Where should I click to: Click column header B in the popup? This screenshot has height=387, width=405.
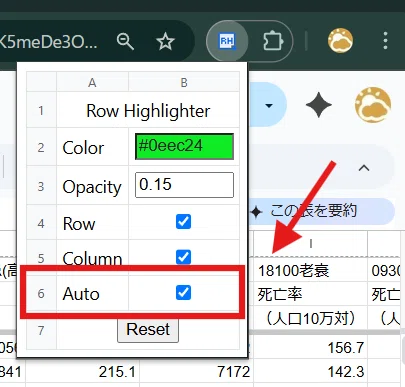pos(184,83)
